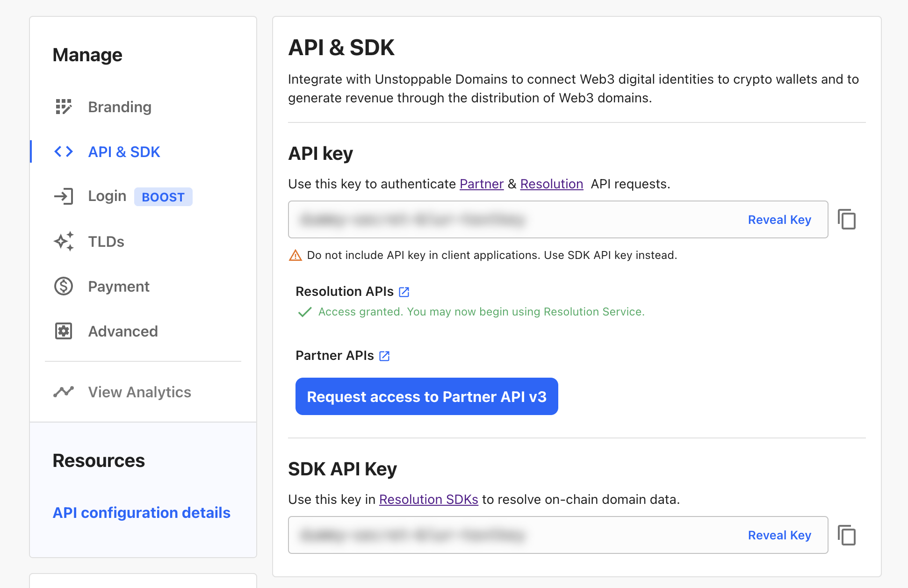The width and height of the screenshot is (908, 588).
Task: Open the Payment menu item
Action: tap(119, 287)
